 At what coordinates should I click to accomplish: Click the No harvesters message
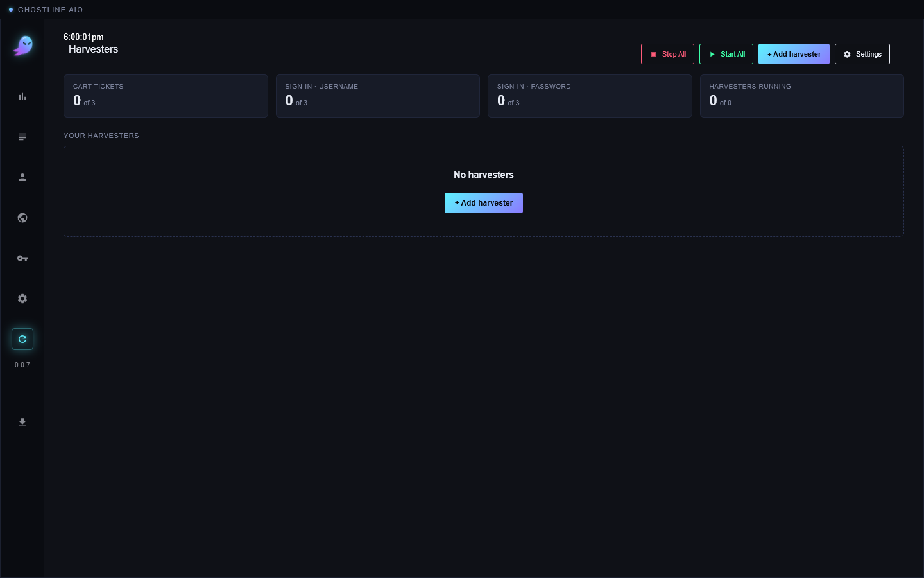[x=484, y=175]
